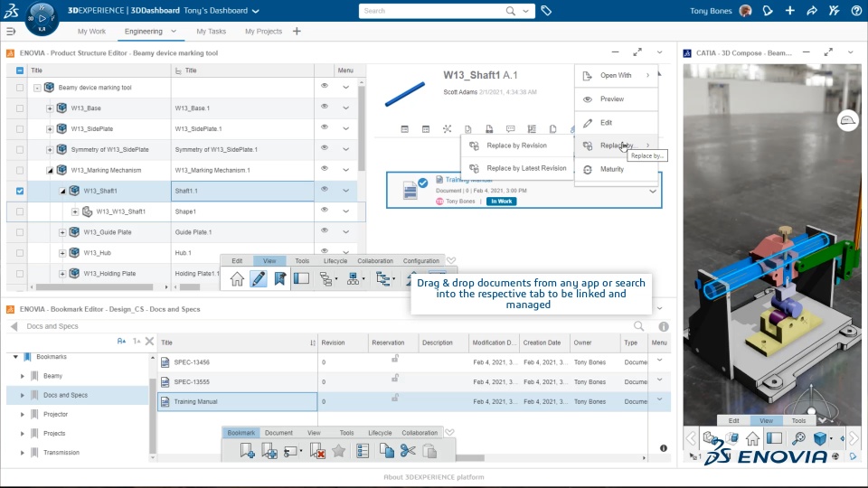Select the Open With menu entry
This screenshot has height=488, width=868.
tap(616, 75)
